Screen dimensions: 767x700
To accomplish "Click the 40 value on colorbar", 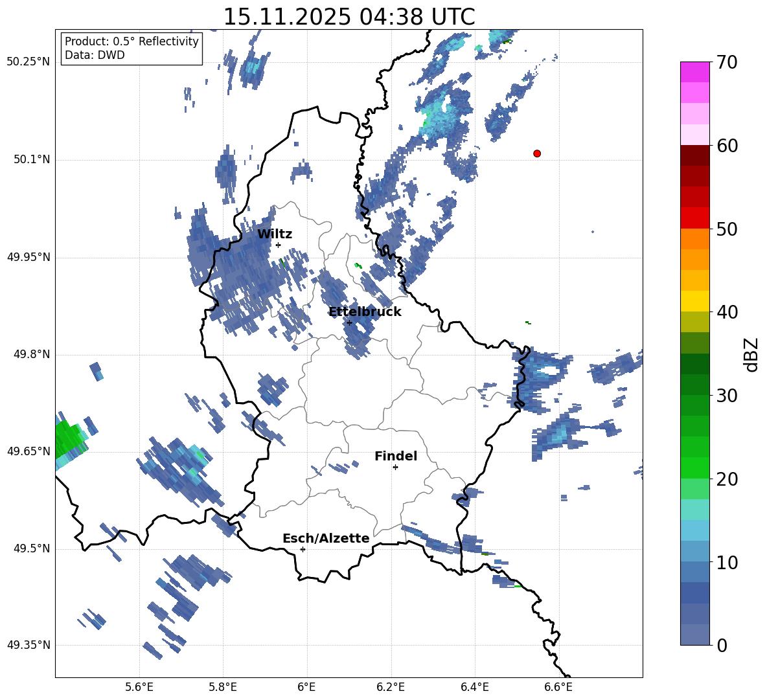I will coord(727,312).
